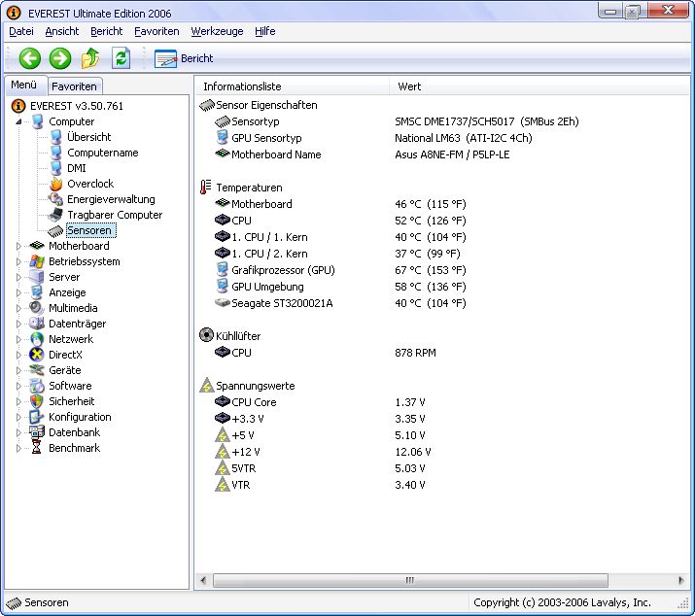This screenshot has width=695, height=616.
Task: Click the DMI icon in tree
Action: coord(55,168)
